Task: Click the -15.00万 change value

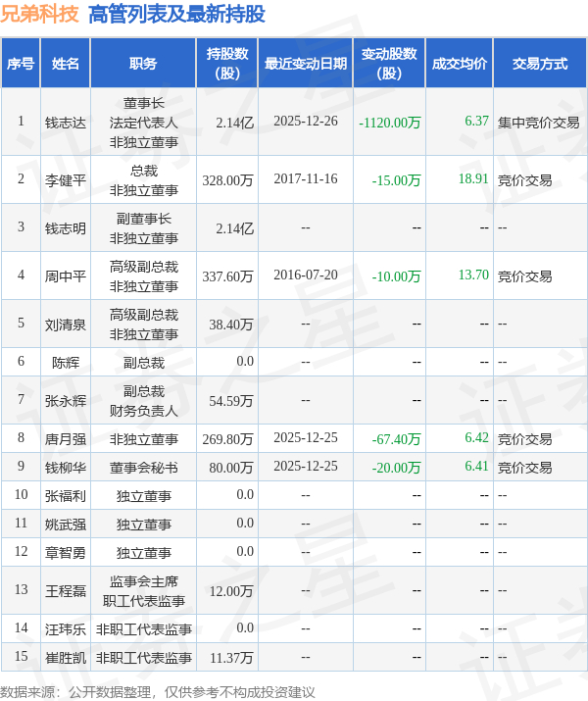Action: pyautogui.click(x=396, y=180)
